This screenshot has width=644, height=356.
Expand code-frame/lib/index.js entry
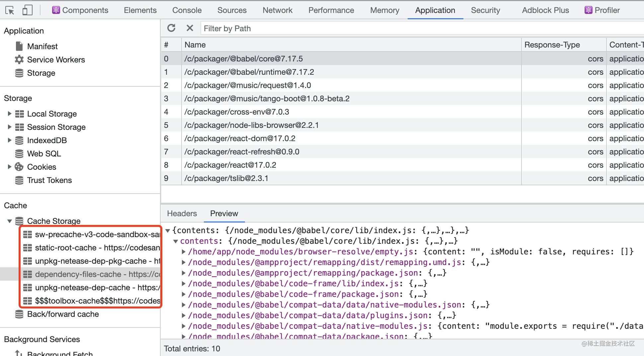[x=184, y=284]
